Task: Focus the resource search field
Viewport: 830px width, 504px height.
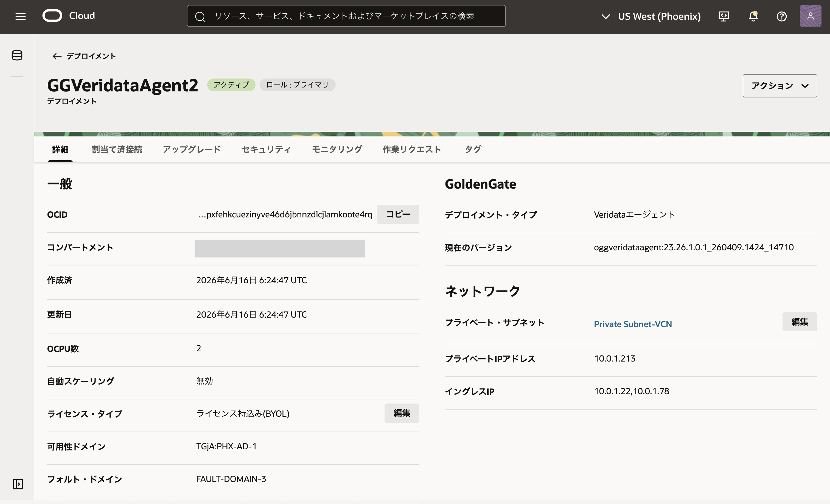Action: 346,16
